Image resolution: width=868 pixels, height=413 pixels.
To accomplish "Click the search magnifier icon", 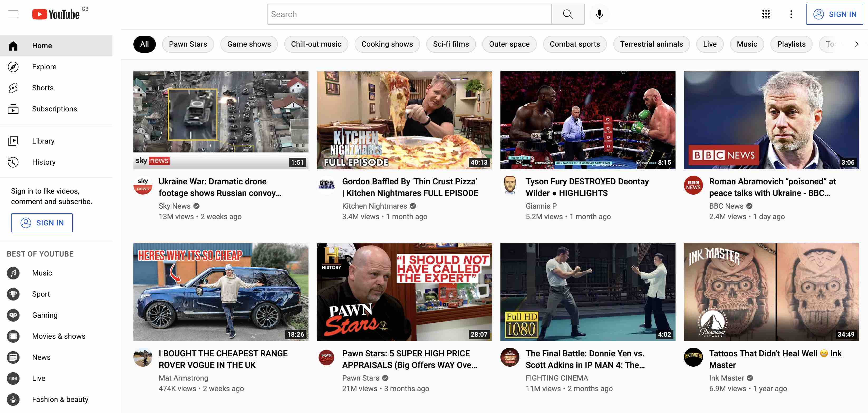I will tap(567, 14).
